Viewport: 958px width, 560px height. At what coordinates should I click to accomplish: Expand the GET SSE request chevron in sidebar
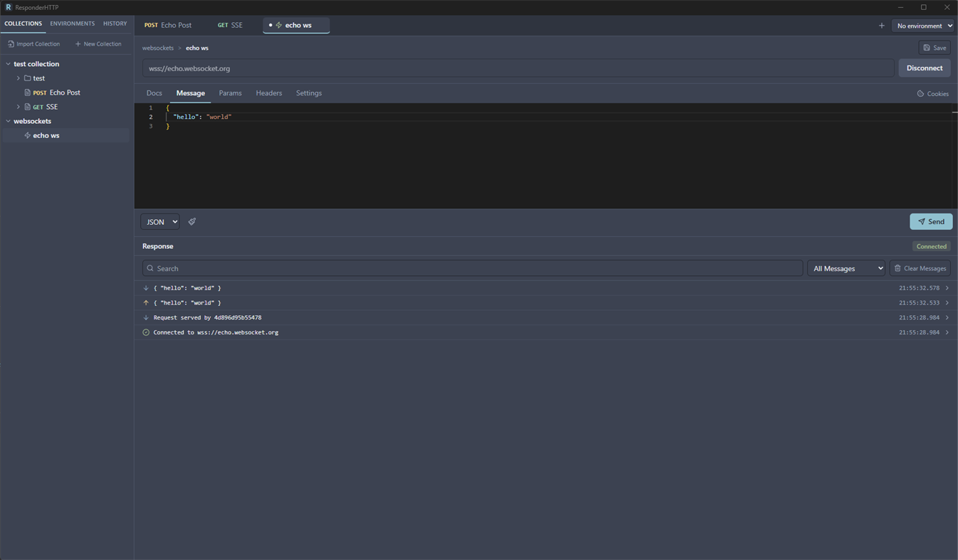tap(19, 107)
